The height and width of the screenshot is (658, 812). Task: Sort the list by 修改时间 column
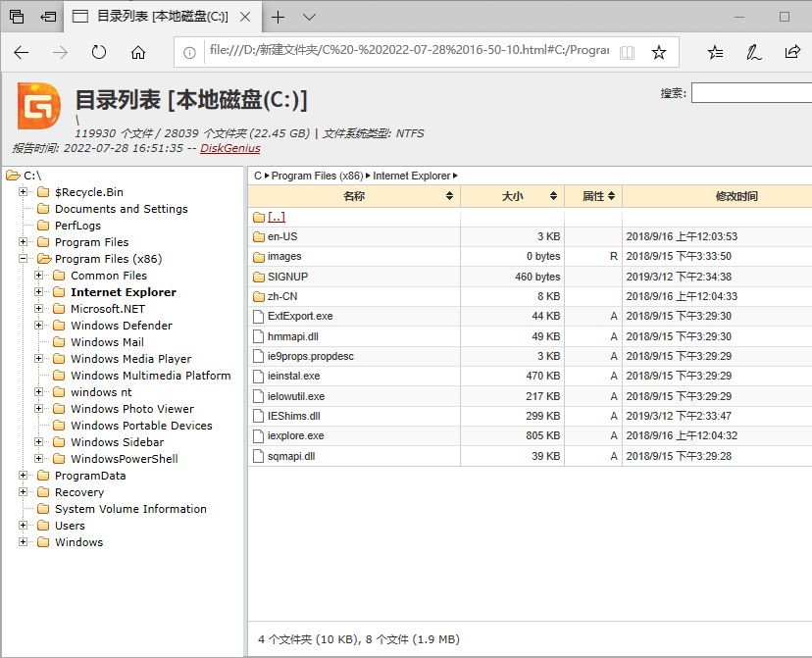pos(736,196)
